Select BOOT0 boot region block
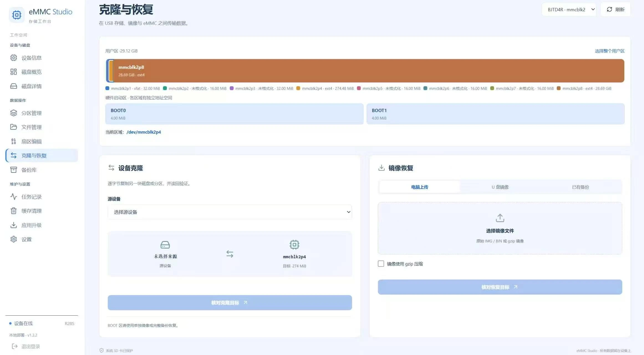The height and width of the screenshot is (355, 644). (234, 114)
